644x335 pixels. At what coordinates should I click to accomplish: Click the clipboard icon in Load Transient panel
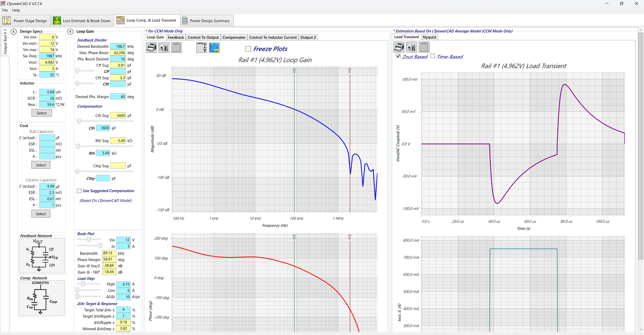424,47
